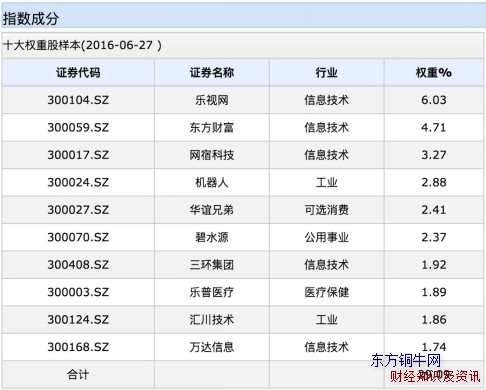Select stock code 300104.SZ
The image size is (486, 390).
[x=78, y=100]
